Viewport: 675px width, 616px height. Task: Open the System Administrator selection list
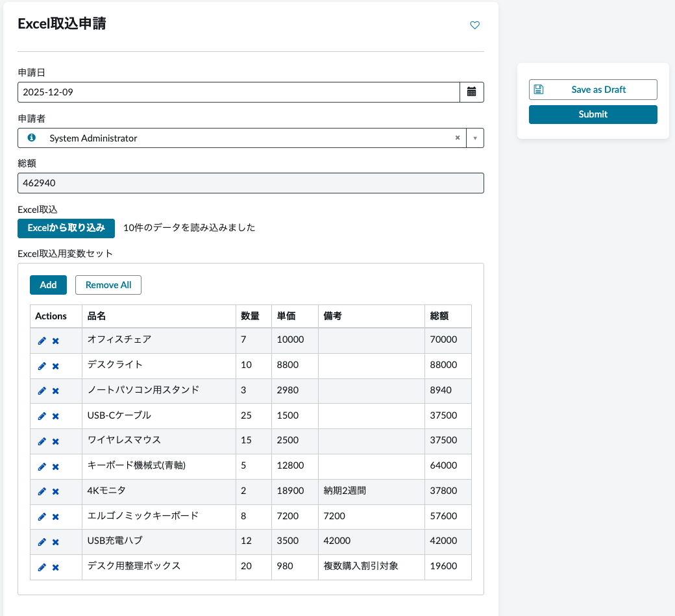(475, 138)
